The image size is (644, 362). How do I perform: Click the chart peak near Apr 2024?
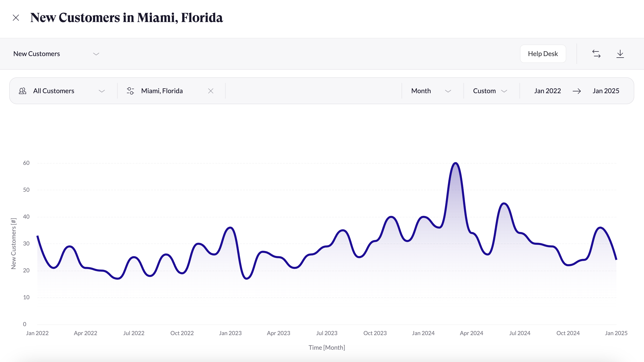pos(455,163)
